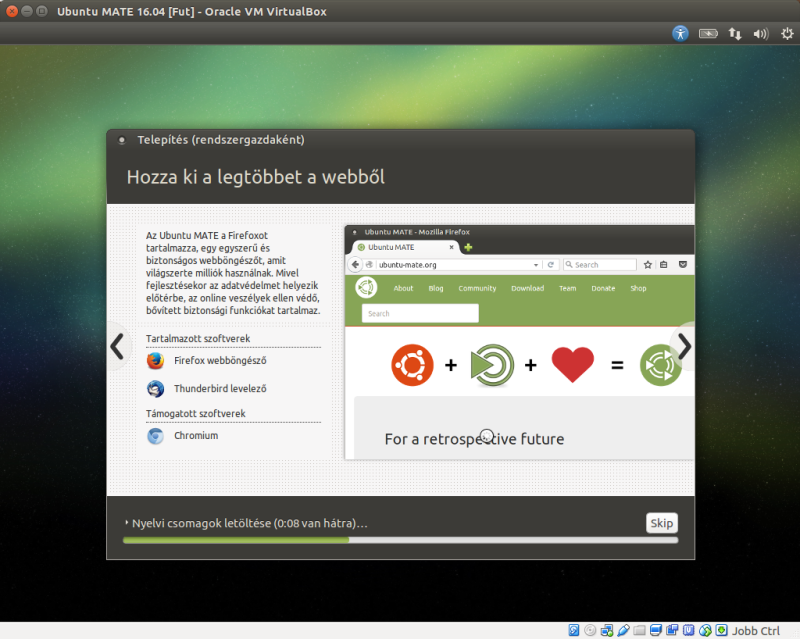The height and width of the screenshot is (639, 800).
Task: Open the session power gear menu
Action: 787,34
